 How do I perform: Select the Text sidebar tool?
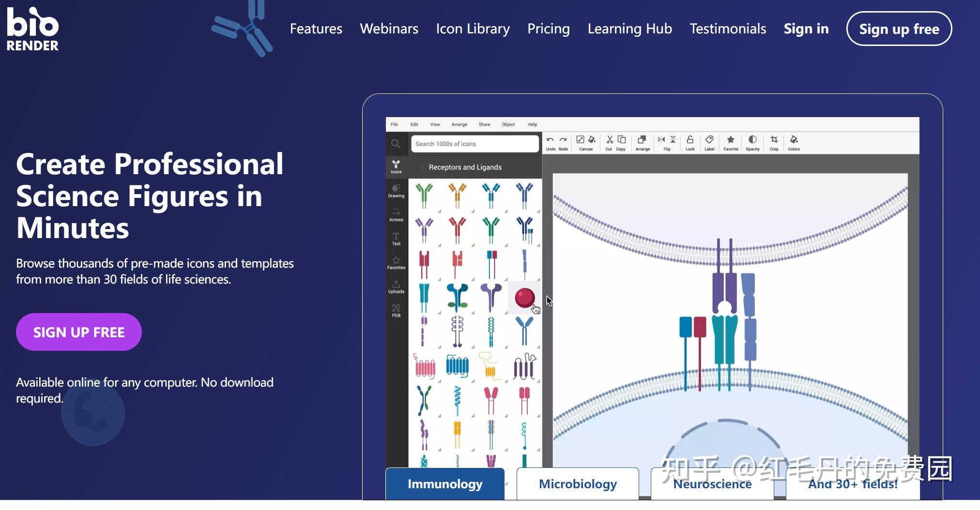click(396, 239)
